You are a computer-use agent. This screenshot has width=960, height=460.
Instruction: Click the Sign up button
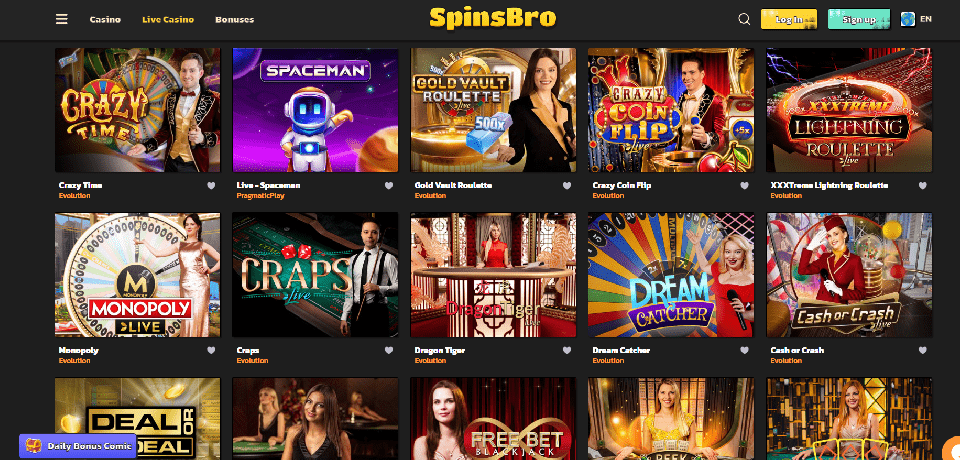[859, 19]
